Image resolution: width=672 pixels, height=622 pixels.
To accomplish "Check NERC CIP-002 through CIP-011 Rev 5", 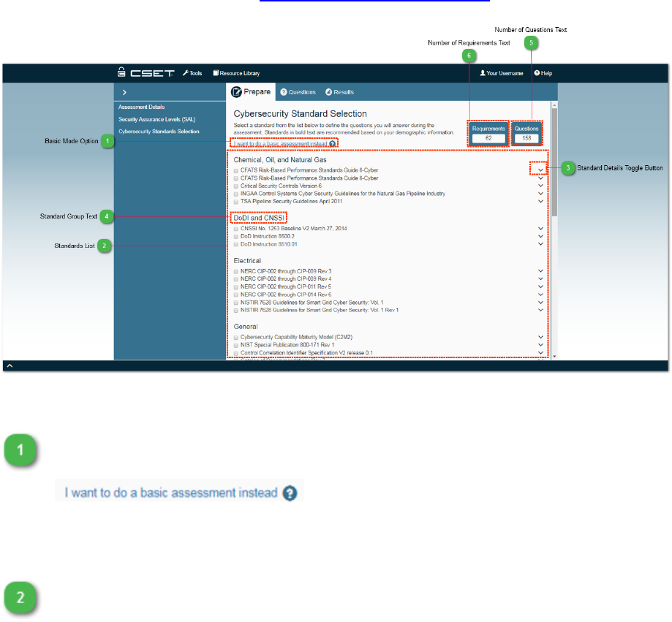I will tap(236, 287).
